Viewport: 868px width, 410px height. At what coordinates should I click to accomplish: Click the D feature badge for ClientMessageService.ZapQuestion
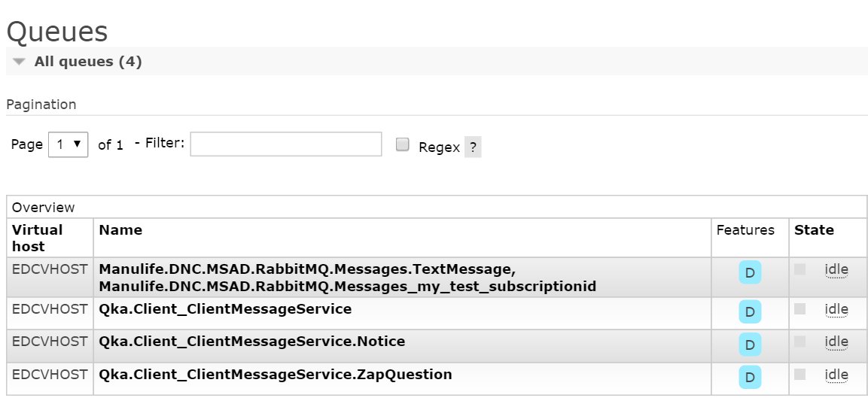(749, 377)
